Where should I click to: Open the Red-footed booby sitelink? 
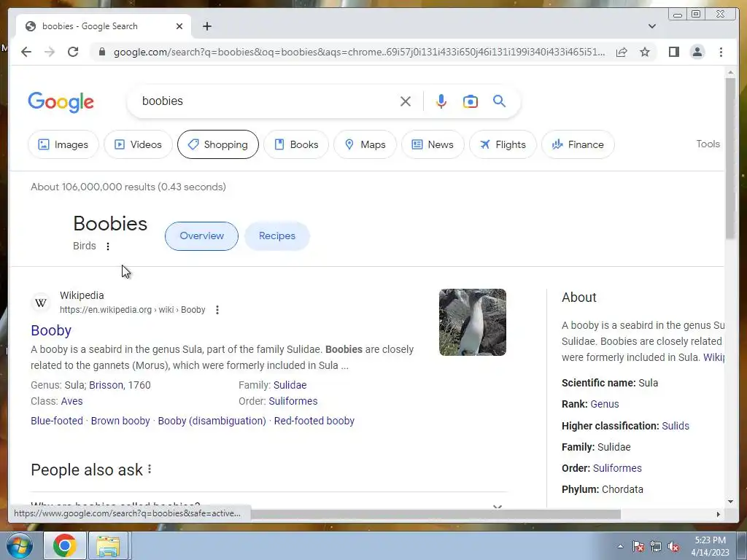point(314,421)
